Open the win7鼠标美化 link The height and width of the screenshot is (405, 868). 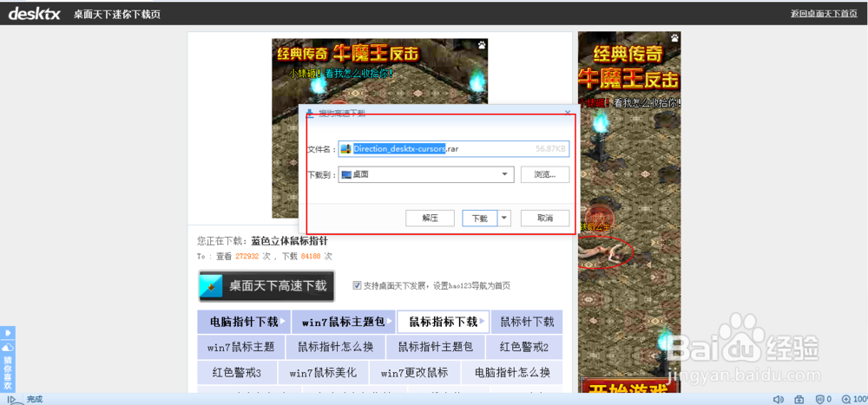pos(323,372)
